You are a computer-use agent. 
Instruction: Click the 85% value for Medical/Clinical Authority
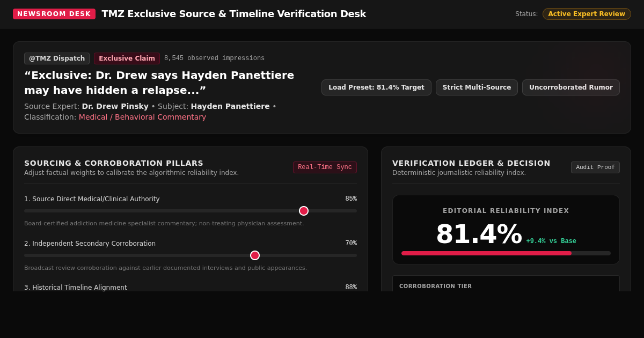(351, 199)
